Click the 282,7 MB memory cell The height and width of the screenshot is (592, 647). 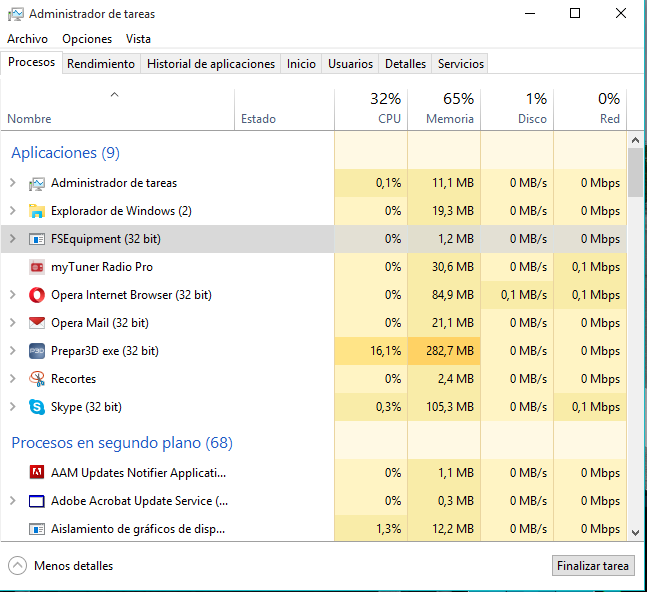point(444,351)
